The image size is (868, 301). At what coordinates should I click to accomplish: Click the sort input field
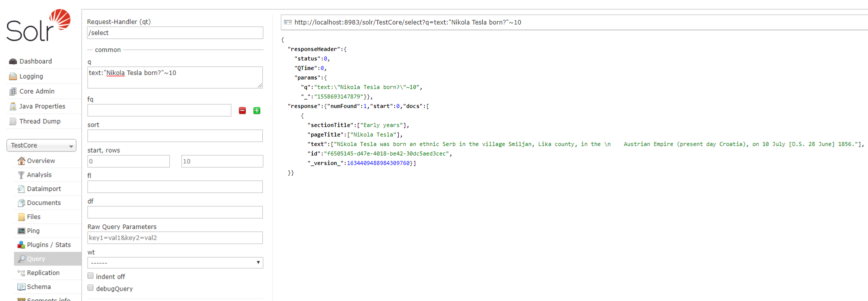tap(175, 136)
